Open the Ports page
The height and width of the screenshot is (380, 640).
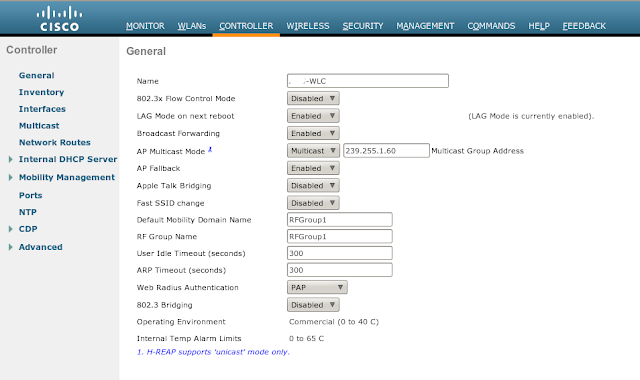(31, 196)
